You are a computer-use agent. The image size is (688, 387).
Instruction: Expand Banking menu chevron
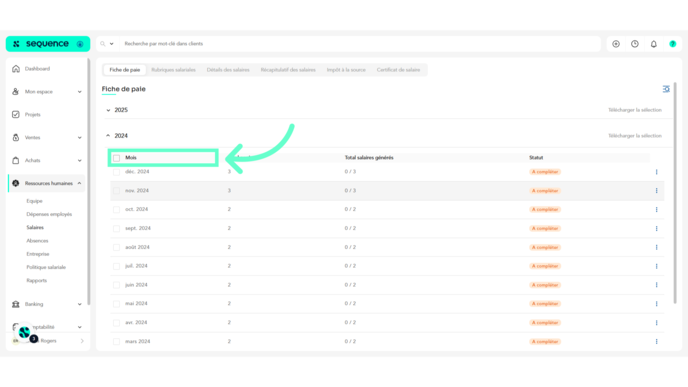(79, 304)
